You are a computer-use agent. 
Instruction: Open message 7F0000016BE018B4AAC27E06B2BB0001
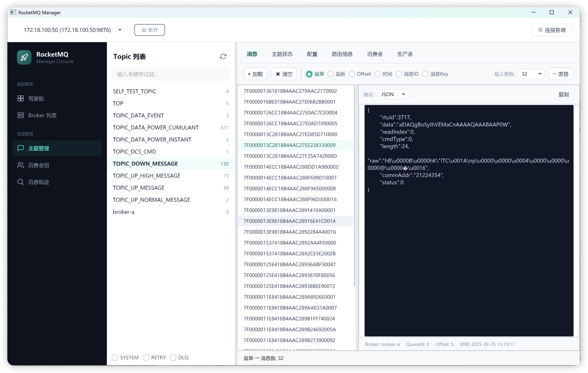click(x=295, y=102)
